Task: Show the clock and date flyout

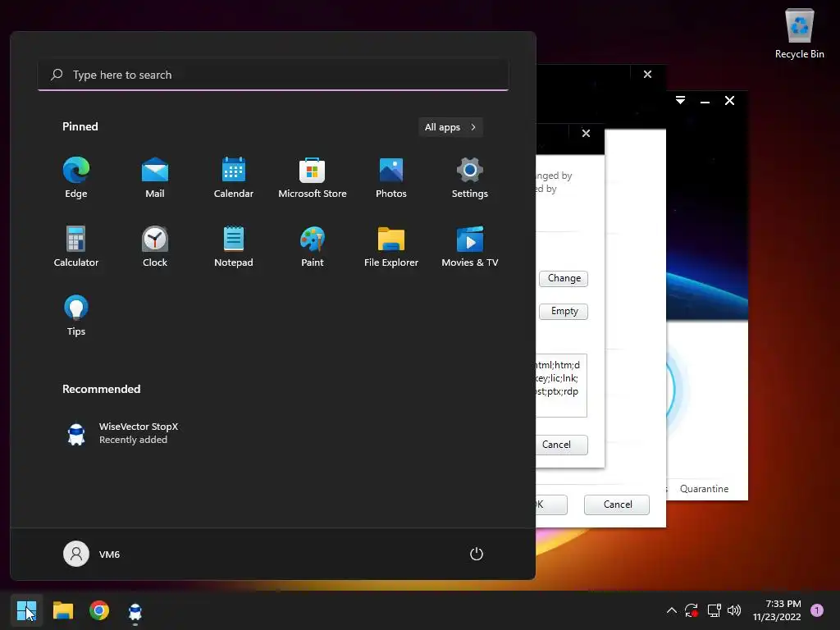Action: coord(777,610)
